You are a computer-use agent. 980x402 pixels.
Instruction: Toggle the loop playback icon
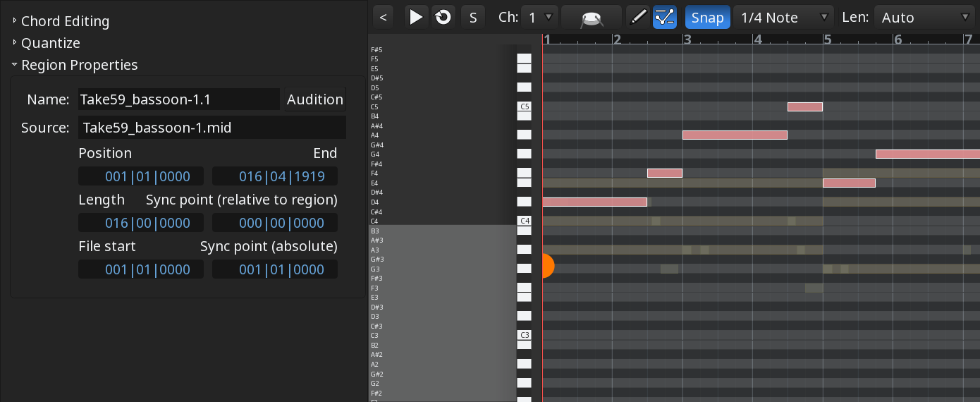coord(443,17)
